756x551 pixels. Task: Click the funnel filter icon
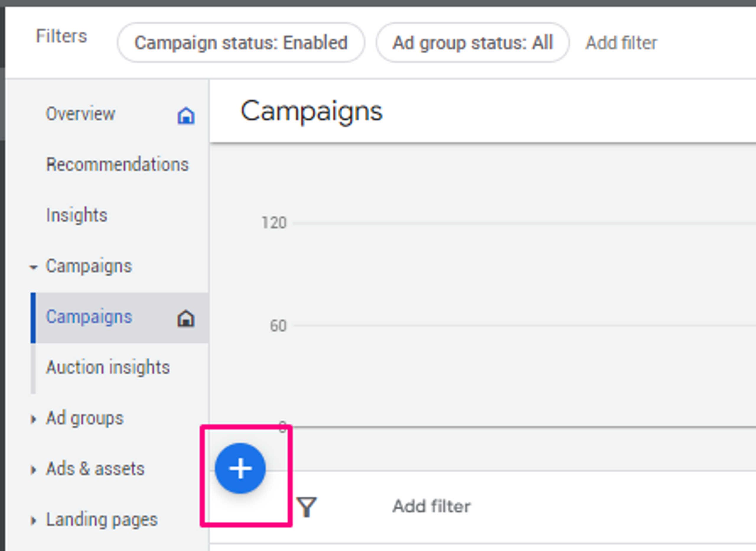coord(307,507)
